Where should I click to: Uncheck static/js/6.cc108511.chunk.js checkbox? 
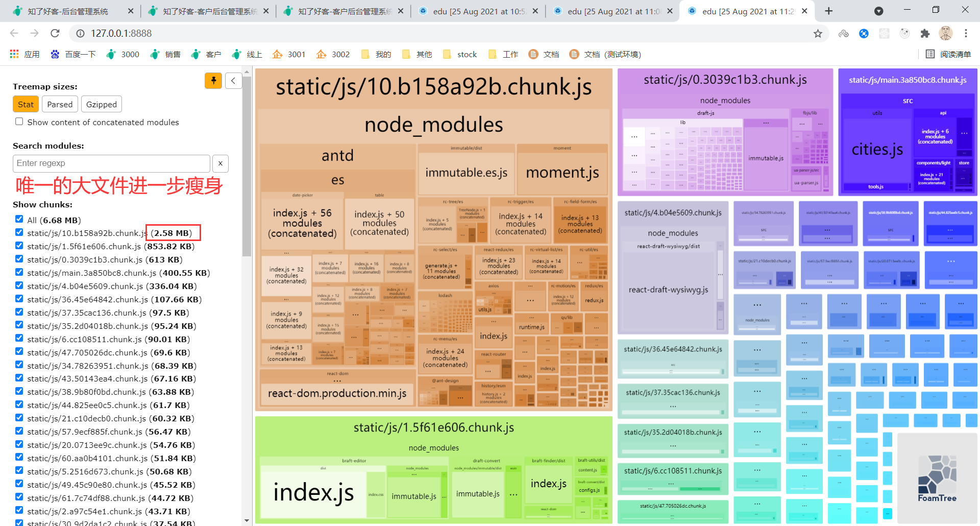19,338
